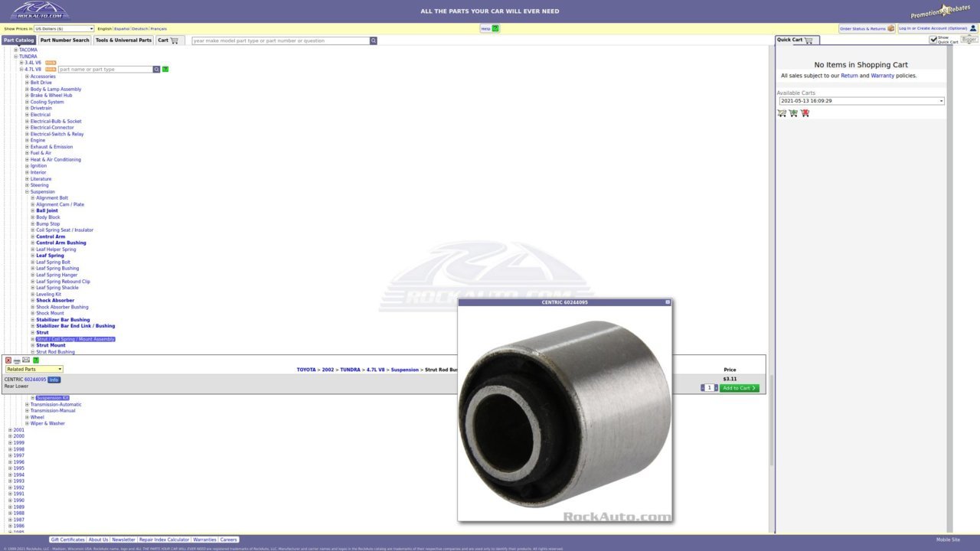This screenshot has height=551, width=980.
Task: Click the red delete cart icon
Action: (805, 112)
